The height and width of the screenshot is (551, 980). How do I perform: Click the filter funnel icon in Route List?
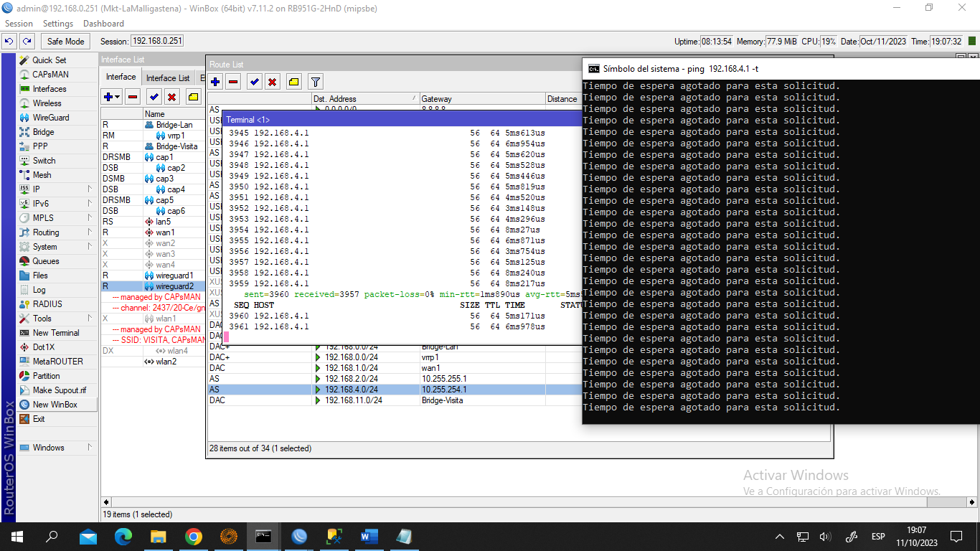(x=315, y=82)
